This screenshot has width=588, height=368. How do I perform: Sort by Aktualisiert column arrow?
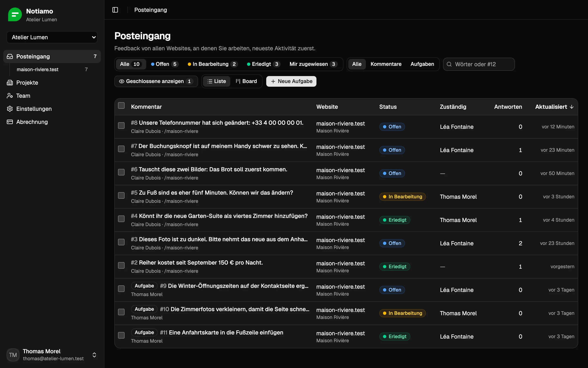click(x=572, y=107)
